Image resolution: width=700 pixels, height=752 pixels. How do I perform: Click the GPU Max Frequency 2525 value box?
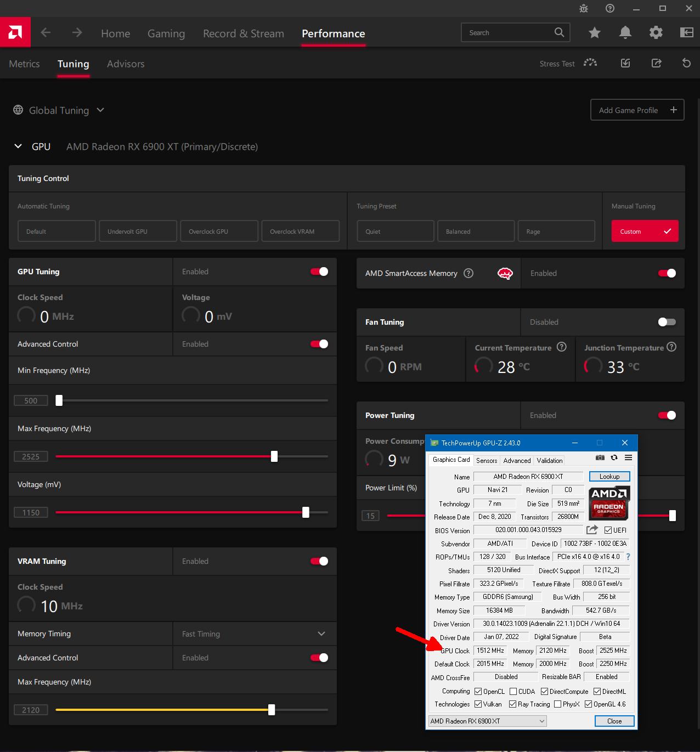point(31,456)
